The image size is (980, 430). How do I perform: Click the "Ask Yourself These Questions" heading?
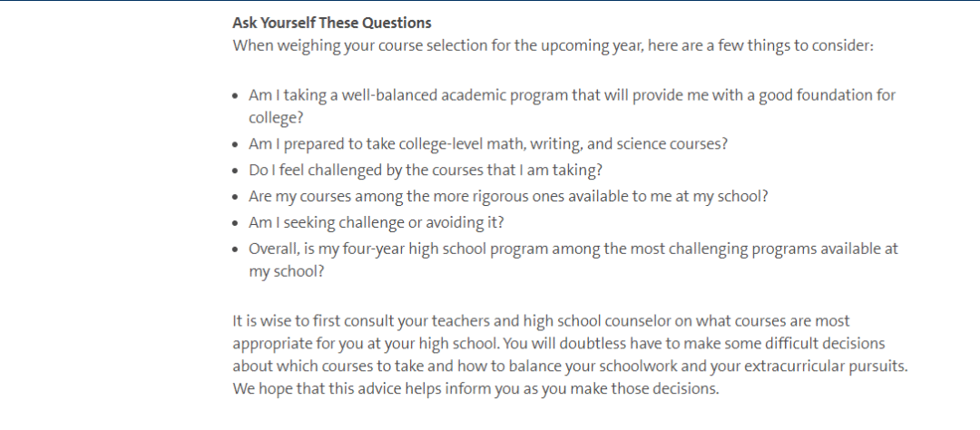click(331, 23)
